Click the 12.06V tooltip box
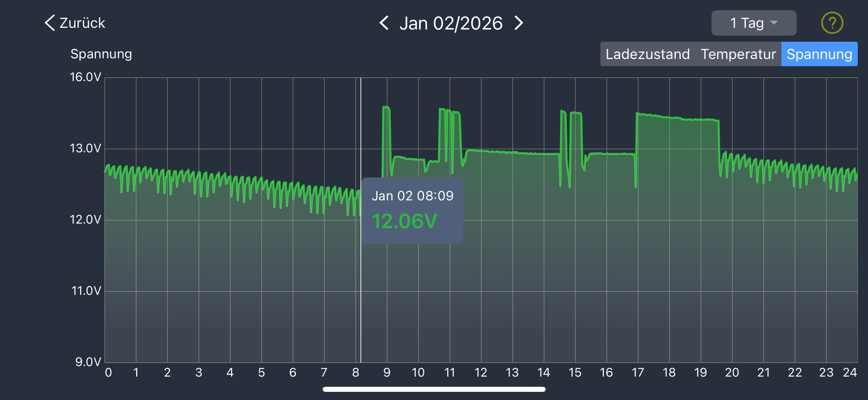The height and width of the screenshot is (400, 868). [412, 210]
